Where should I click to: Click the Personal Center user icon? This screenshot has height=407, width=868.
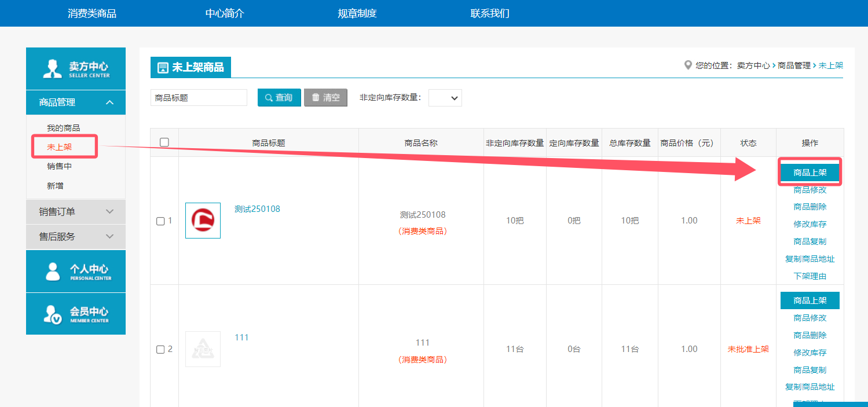[53, 272]
